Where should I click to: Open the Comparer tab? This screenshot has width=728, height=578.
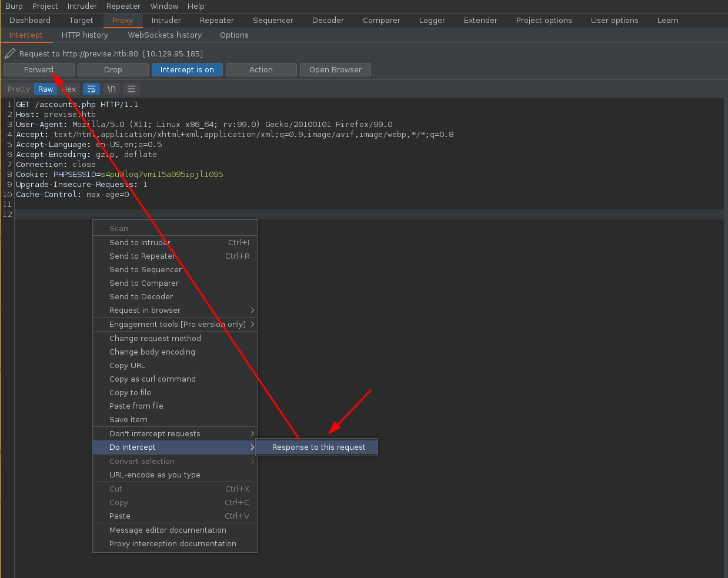[x=382, y=21]
